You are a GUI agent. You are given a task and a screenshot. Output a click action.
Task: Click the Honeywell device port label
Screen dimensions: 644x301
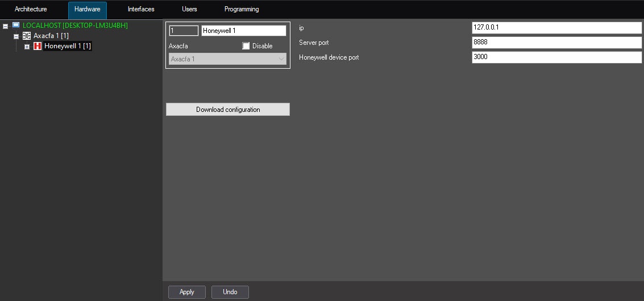click(x=329, y=57)
